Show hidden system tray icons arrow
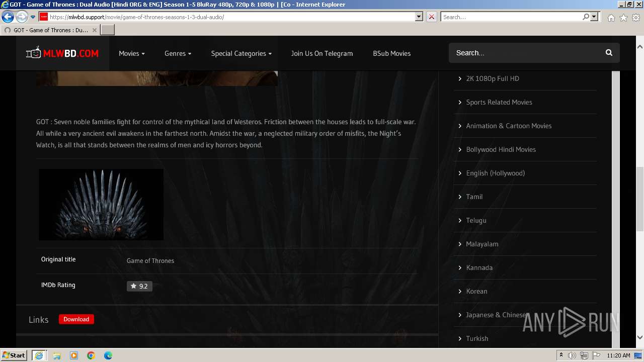The image size is (644, 362). coord(561,355)
